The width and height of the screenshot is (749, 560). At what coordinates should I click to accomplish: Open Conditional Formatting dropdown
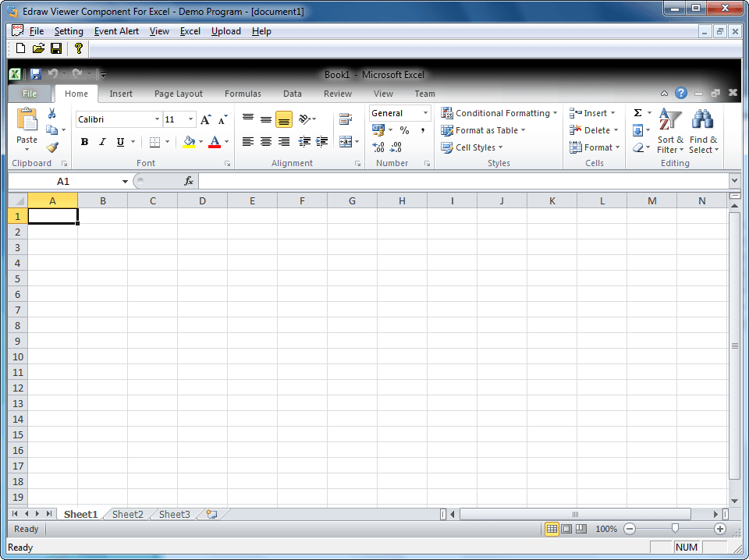point(499,113)
